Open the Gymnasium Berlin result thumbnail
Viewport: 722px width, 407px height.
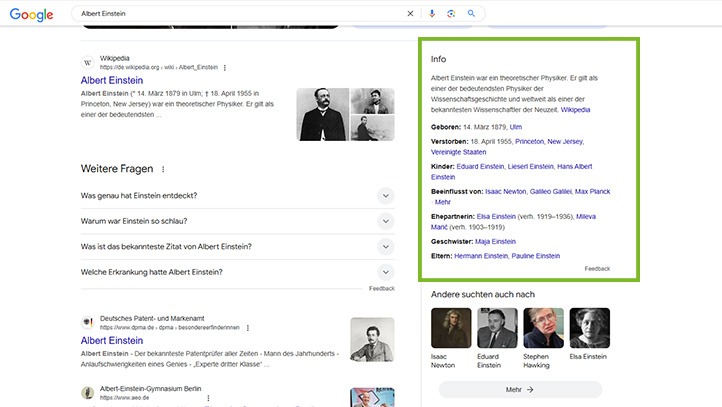click(x=372, y=397)
